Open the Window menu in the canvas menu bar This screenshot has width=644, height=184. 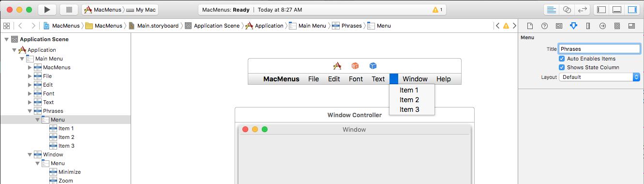tap(415, 79)
